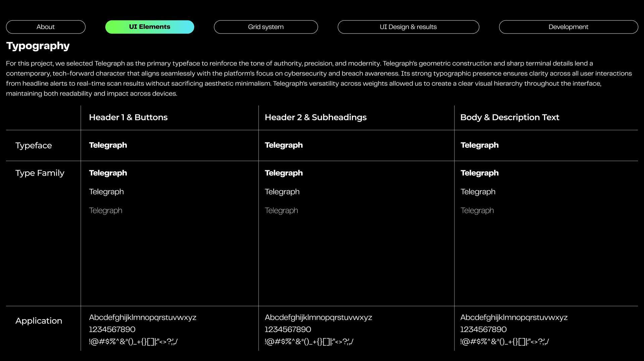Click the Typeface value under Header 1 & Buttons

[x=108, y=145]
